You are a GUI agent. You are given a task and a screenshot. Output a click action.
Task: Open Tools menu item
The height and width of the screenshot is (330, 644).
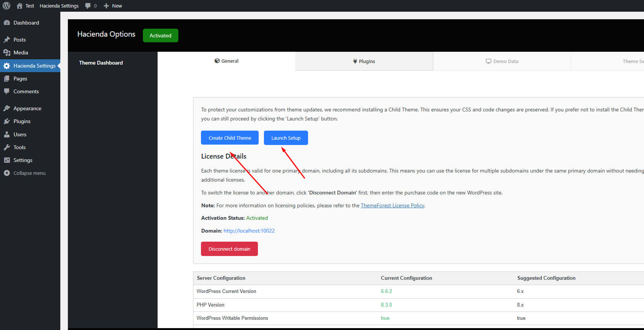pos(30,147)
